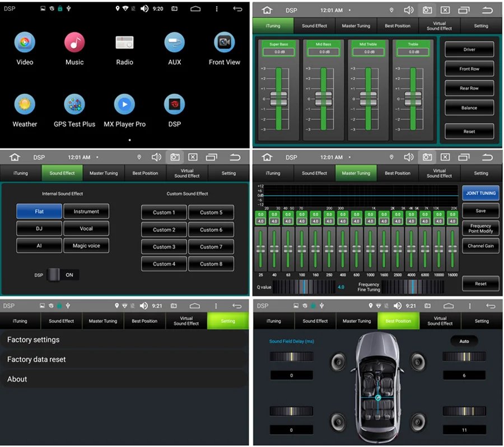Toggle Auto in Best Position screen
The height and width of the screenshot is (447, 504).
tap(464, 341)
